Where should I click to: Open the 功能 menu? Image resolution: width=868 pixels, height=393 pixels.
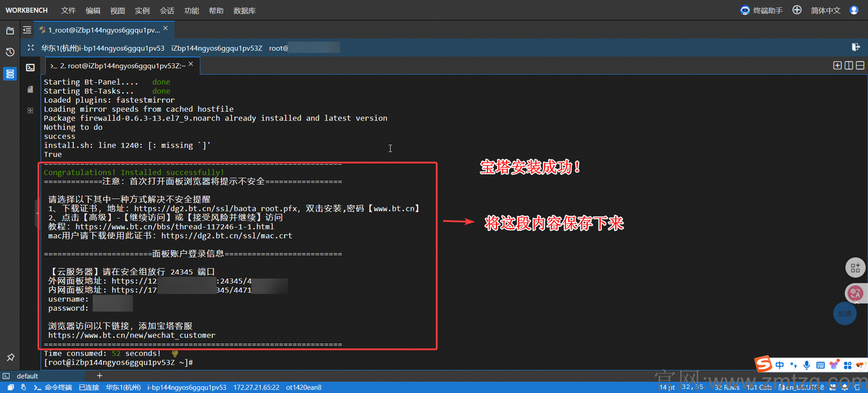pyautogui.click(x=191, y=11)
